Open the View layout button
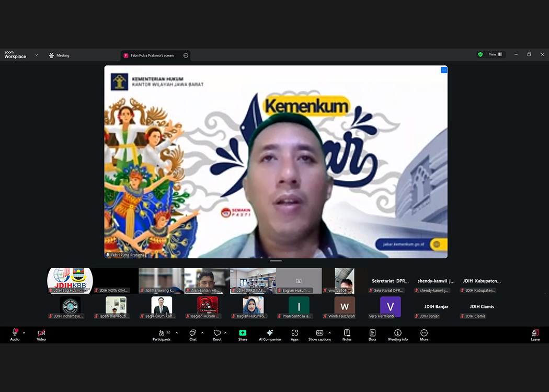Viewport: 549px width, 392px height. click(x=495, y=54)
